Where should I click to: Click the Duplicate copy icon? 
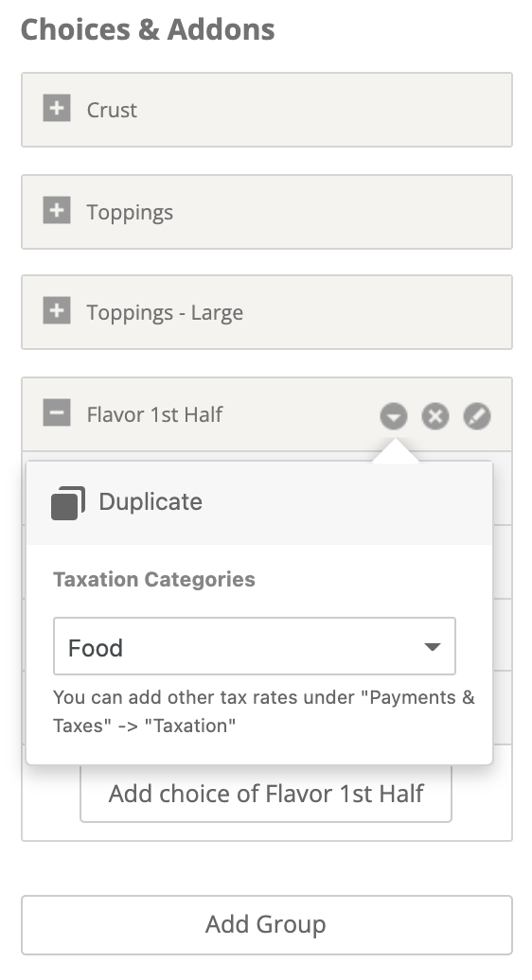[x=68, y=502]
